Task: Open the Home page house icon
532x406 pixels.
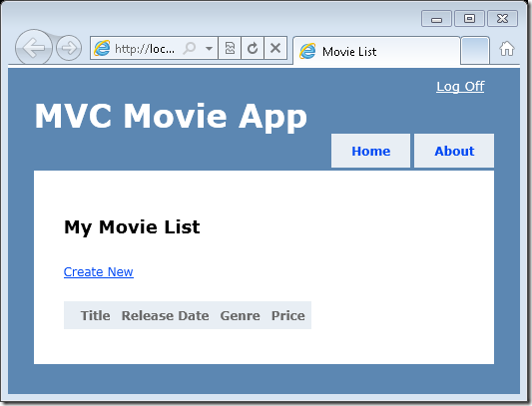Action: coord(507,49)
